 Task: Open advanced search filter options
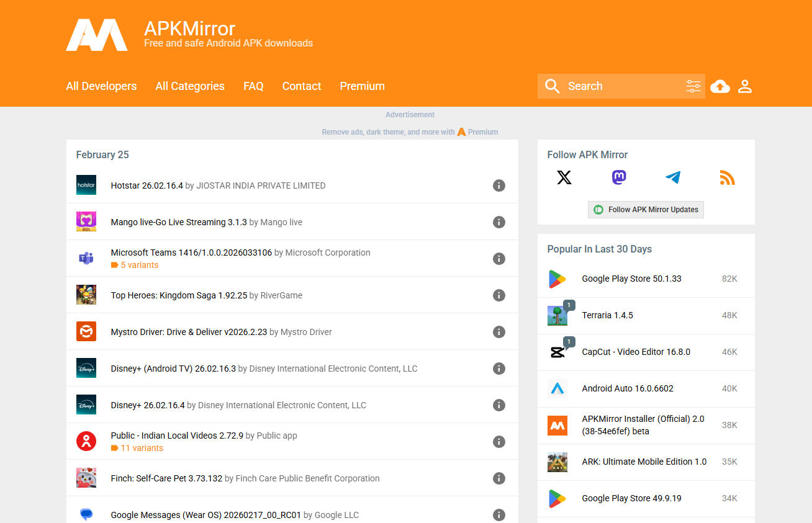[x=693, y=86]
